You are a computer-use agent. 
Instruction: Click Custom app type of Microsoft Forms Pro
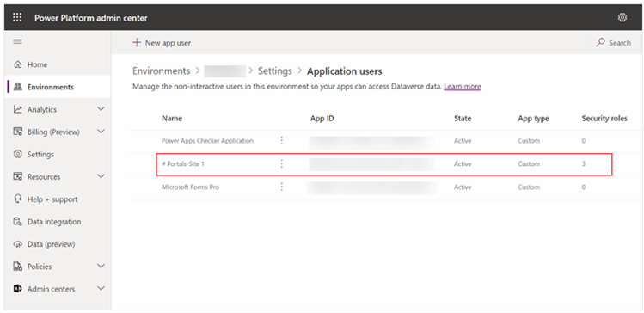(529, 187)
